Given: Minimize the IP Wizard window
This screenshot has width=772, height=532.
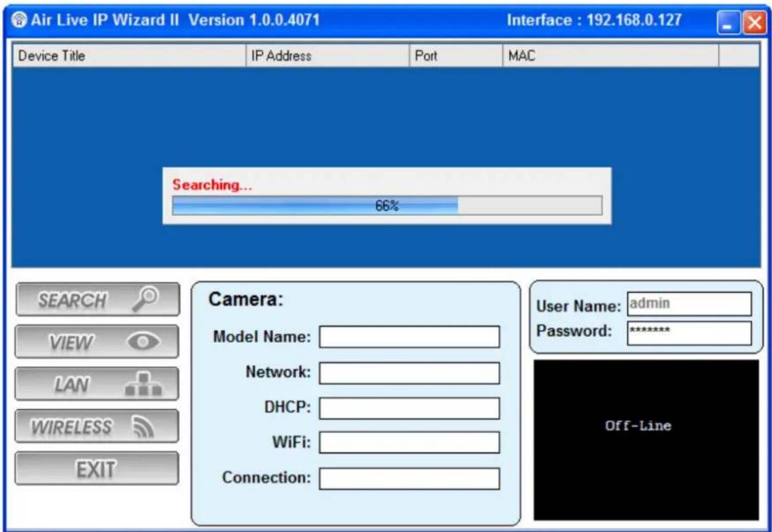Looking at the screenshot, I should pos(728,23).
